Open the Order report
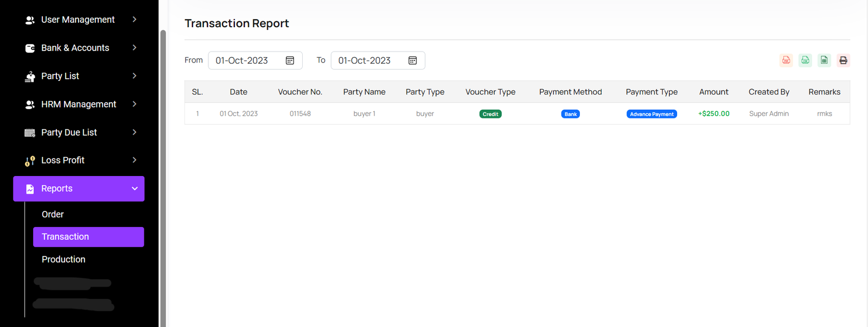 (x=53, y=215)
